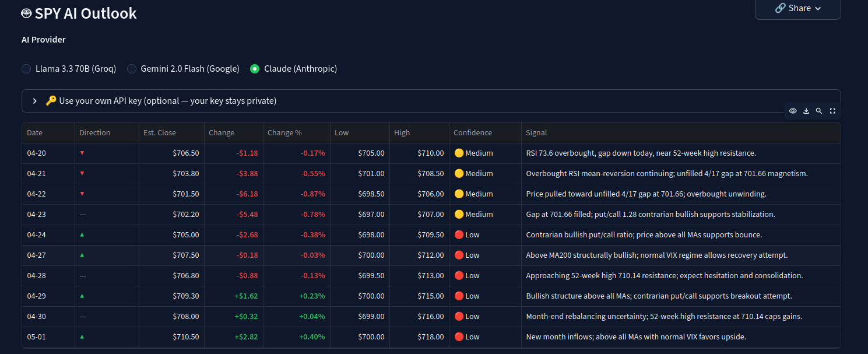The width and height of the screenshot is (868, 354).
Task: Click the signal about Month-end rebalancing uncertainty
Action: pos(664,317)
